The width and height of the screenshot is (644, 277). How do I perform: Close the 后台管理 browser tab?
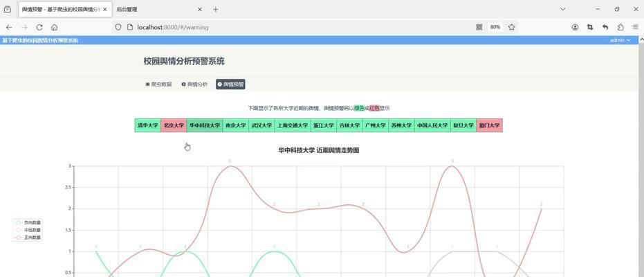(200, 10)
